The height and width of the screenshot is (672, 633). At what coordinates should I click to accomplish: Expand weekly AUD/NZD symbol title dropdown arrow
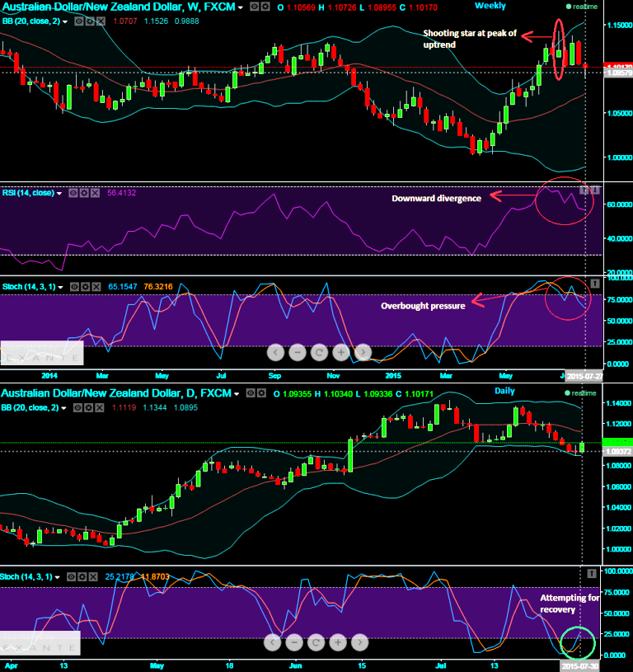[241, 7]
